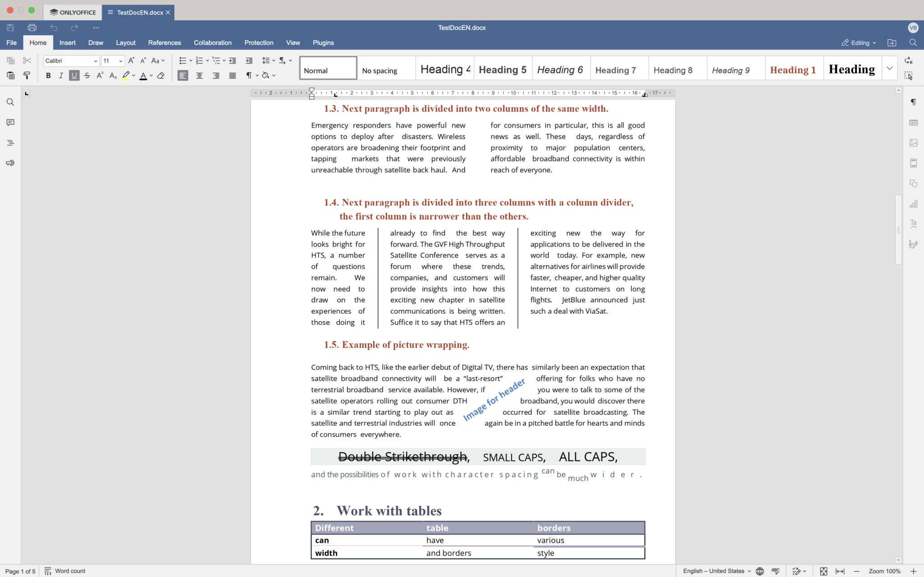Open the Find and Search panel
924x577 pixels.
[x=10, y=102]
